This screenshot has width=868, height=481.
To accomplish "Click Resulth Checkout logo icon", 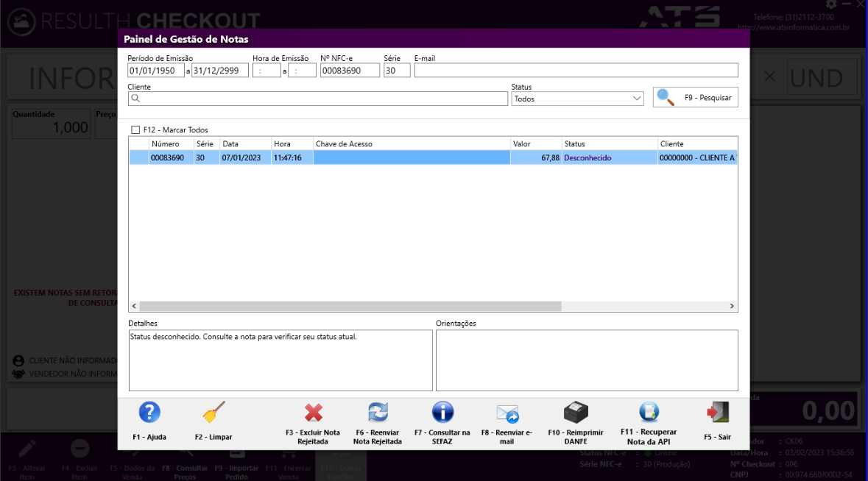I will point(21,21).
